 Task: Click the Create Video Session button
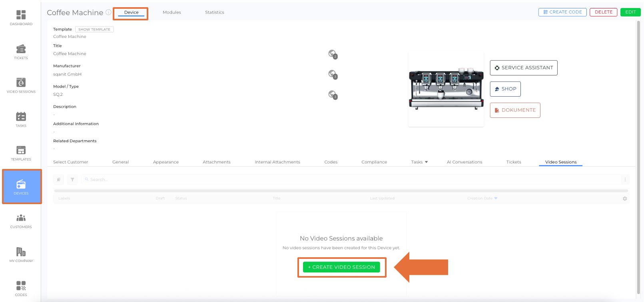click(x=341, y=267)
